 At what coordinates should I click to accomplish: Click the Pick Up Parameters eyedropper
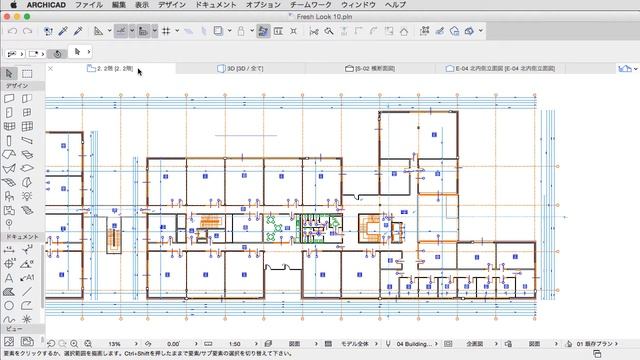(63, 31)
